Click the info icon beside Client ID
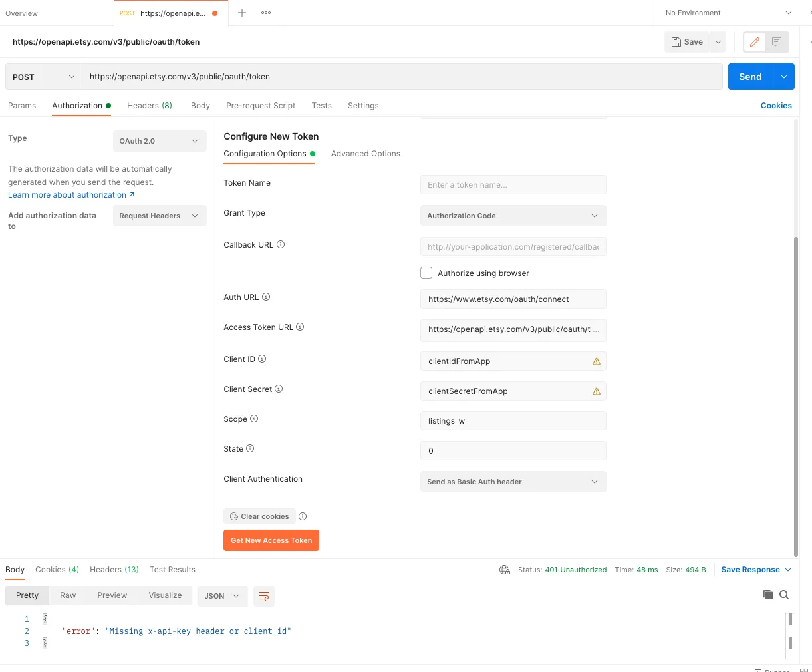Screen dimensions: 812x672 coord(262,359)
